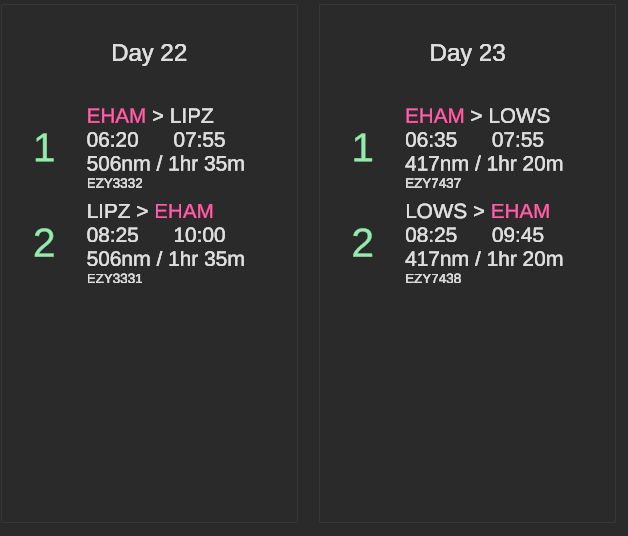
Task: Select Day 22 leg number 1
Action: (x=44, y=148)
